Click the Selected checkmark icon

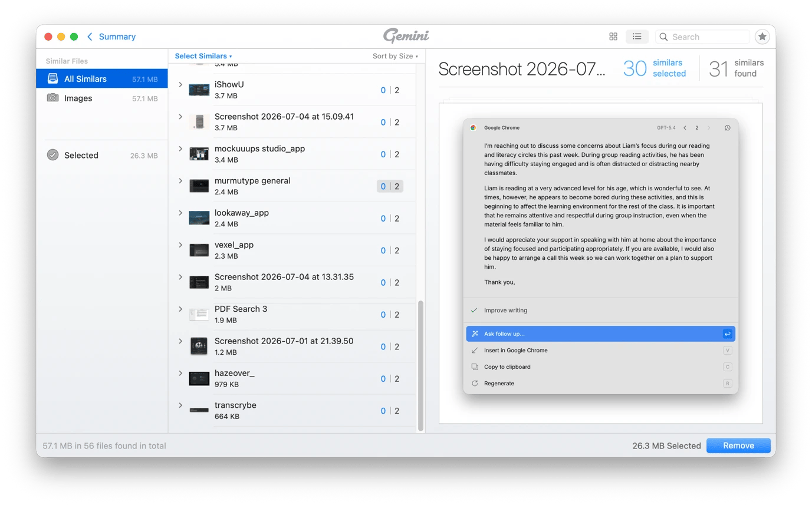52,156
